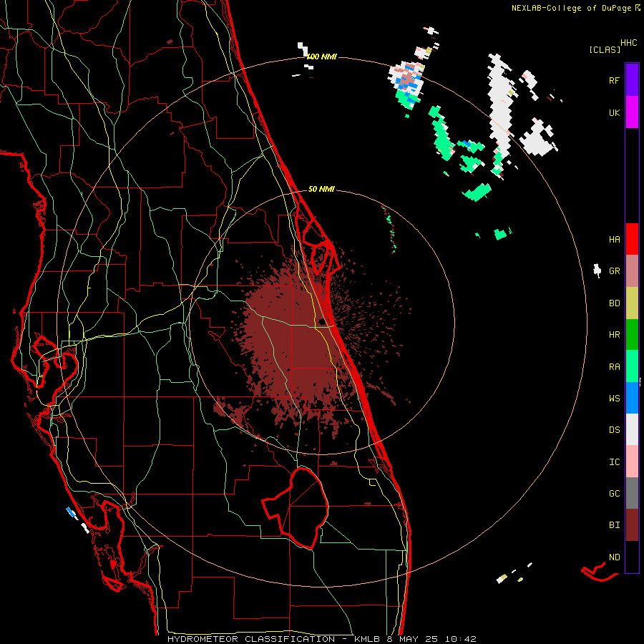Click the DS white legend swatch
Viewport: 644px width, 644px height.
point(632,429)
